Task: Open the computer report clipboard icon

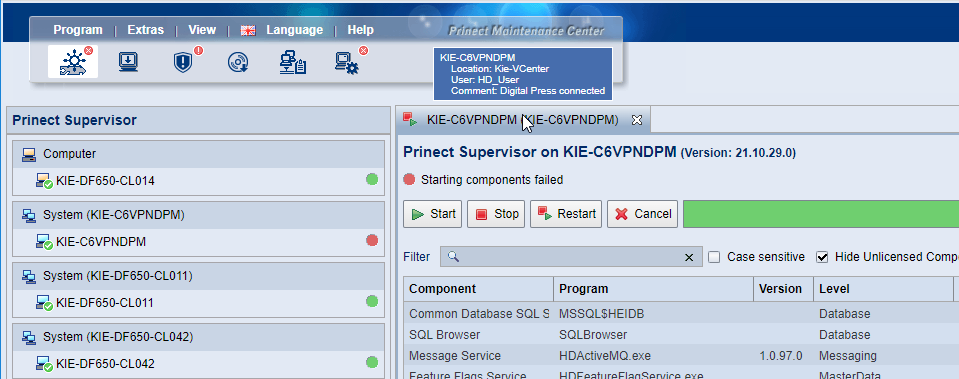Action: pos(292,62)
